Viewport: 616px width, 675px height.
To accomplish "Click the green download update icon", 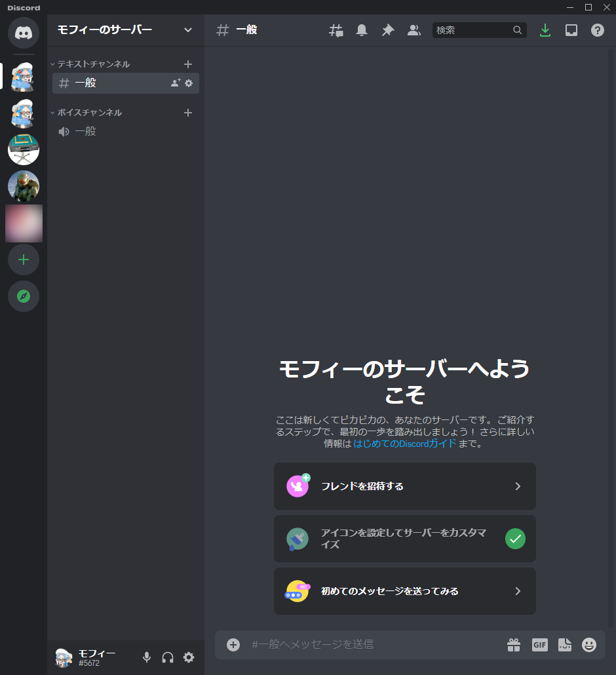I will 545,30.
